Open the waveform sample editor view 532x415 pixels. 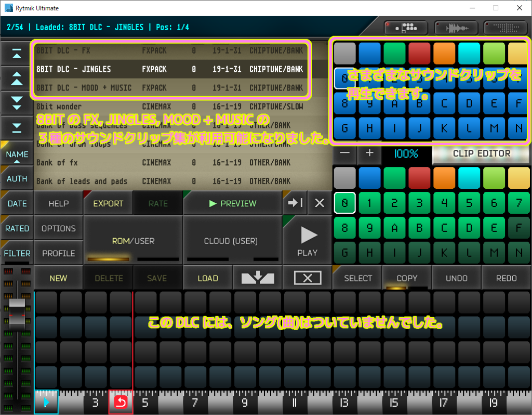456,28
